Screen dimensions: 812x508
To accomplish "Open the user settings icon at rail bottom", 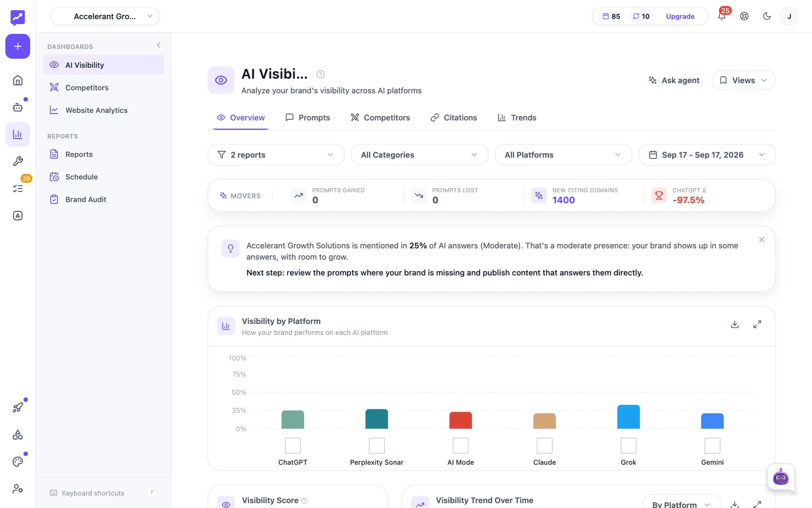I will point(17,489).
